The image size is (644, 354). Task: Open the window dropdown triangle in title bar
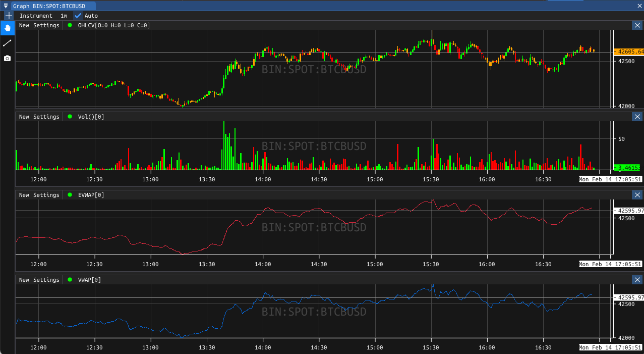click(x=6, y=6)
